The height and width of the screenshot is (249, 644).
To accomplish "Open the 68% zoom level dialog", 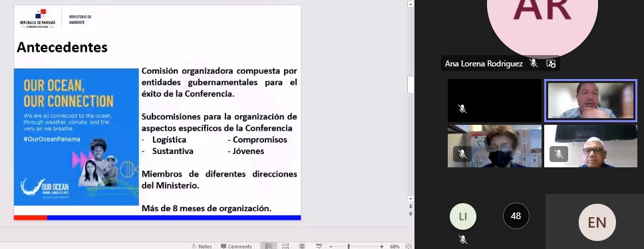I will [395, 246].
